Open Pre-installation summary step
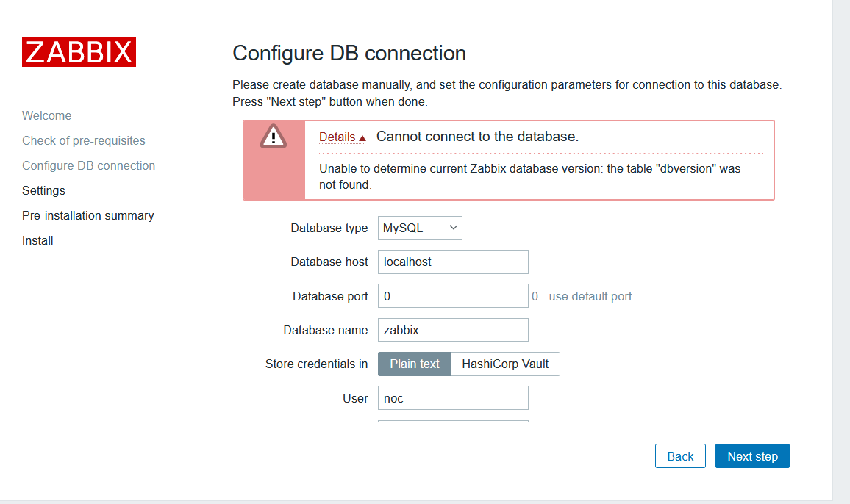Viewport: 850px width, 504px height. point(88,215)
